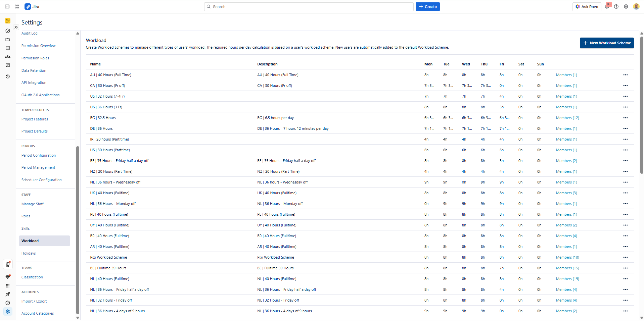Image resolution: width=644 pixels, height=321 pixels.
Task: Toggle the top-left sidebar collapse icon
Action: [x=7, y=7]
